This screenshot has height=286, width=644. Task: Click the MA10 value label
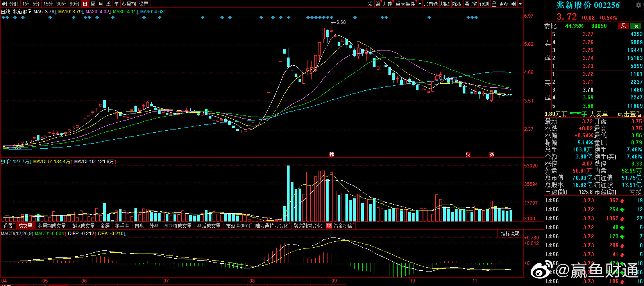pyautogui.click(x=71, y=12)
